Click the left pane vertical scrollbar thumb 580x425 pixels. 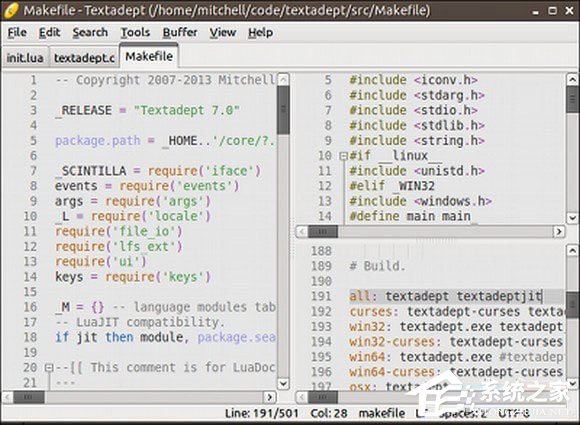tap(283, 110)
